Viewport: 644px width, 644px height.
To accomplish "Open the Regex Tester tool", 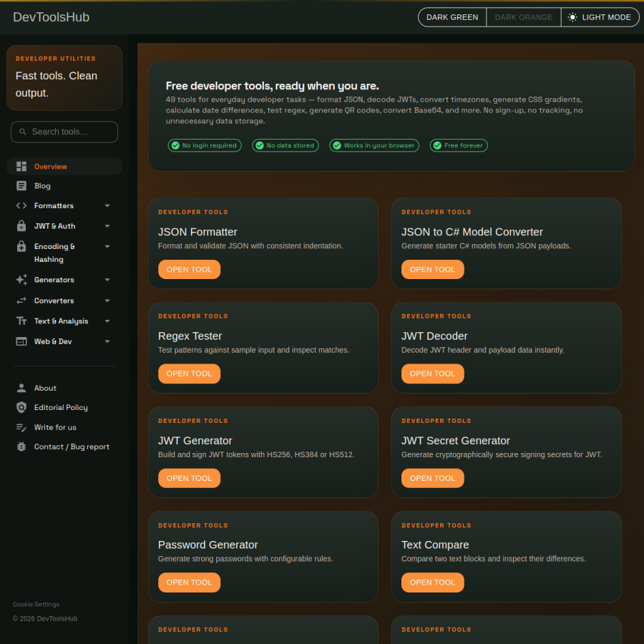I will pyautogui.click(x=189, y=374).
